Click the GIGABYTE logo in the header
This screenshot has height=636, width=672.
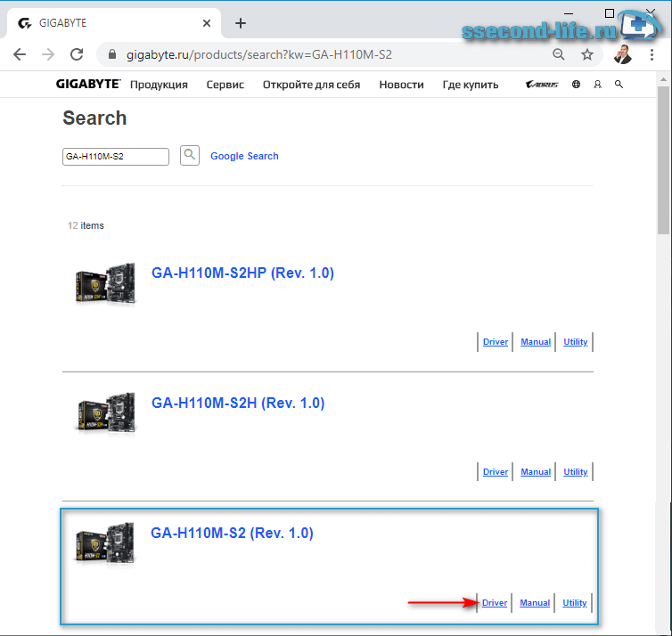click(x=88, y=84)
